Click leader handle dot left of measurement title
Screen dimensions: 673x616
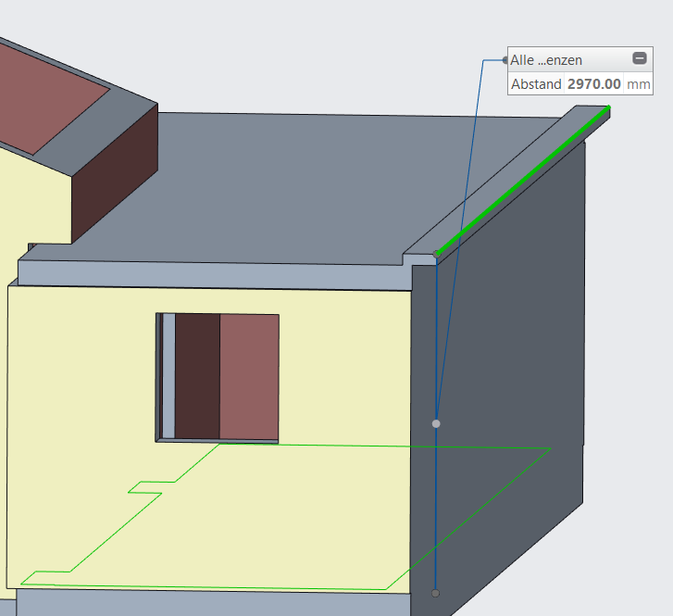coord(505,60)
